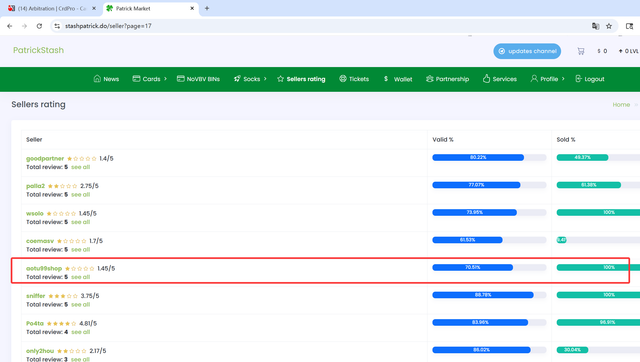Click the updates channel button
Image resolution: width=640 pixels, height=362 pixels.
(527, 51)
